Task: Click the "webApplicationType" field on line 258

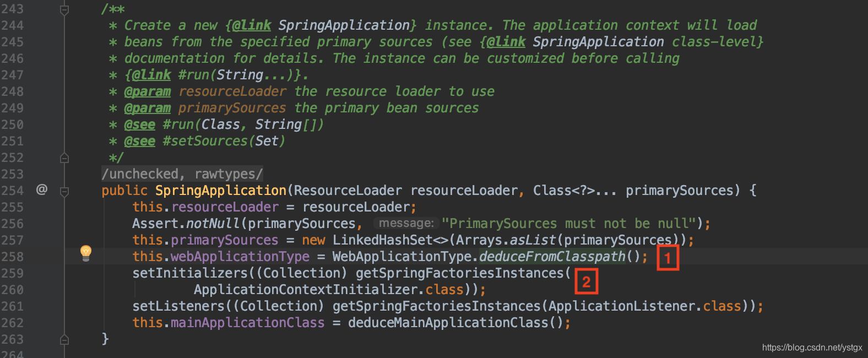Action: [x=240, y=257]
